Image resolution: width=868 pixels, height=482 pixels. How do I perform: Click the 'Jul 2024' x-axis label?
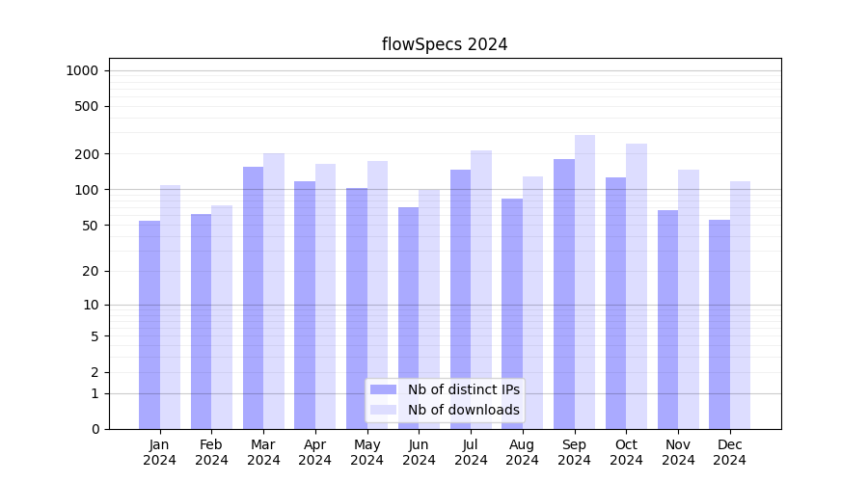471,452
